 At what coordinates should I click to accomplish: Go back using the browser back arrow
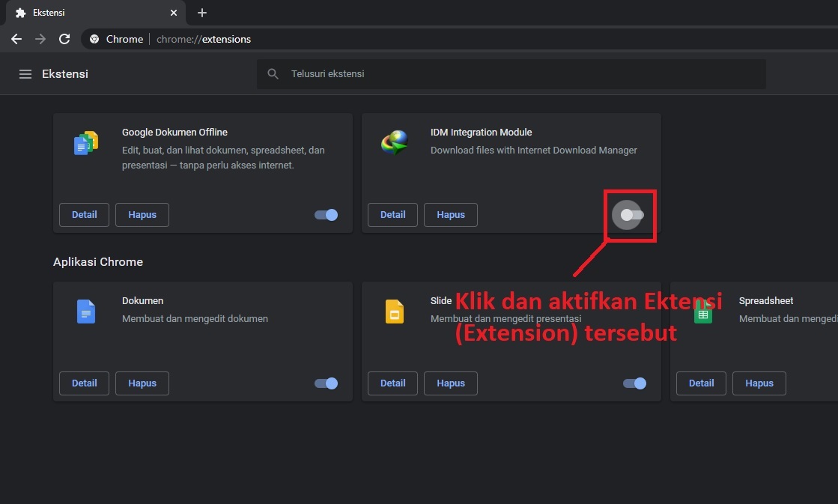pos(16,39)
